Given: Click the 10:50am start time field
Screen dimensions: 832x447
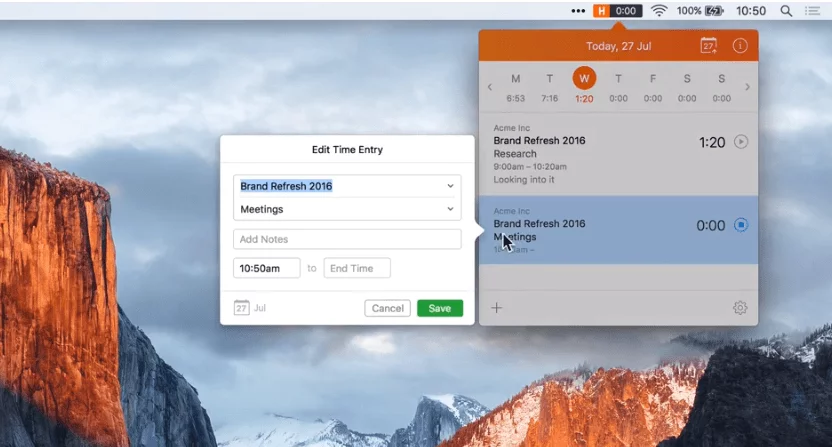Looking at the screenshot, I should click(266, 268).
